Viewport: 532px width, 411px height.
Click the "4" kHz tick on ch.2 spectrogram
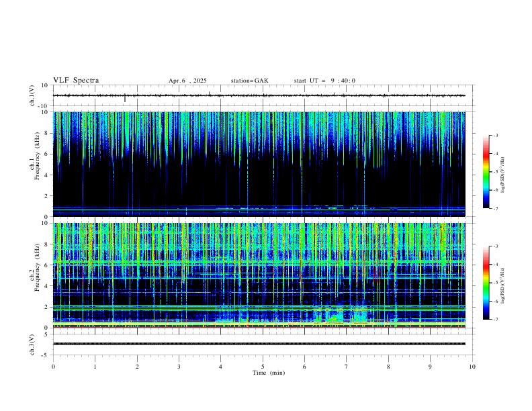(47, 286)
